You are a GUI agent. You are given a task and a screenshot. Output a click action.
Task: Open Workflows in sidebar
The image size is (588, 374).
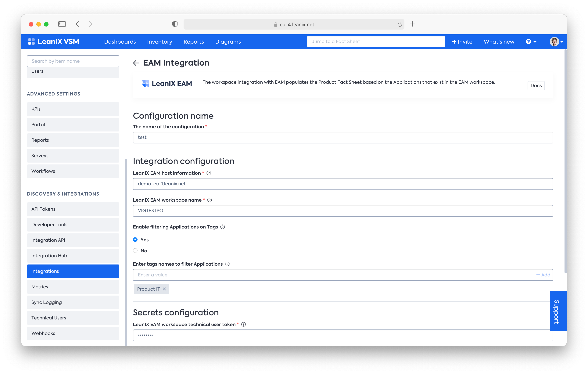[73, 171]
